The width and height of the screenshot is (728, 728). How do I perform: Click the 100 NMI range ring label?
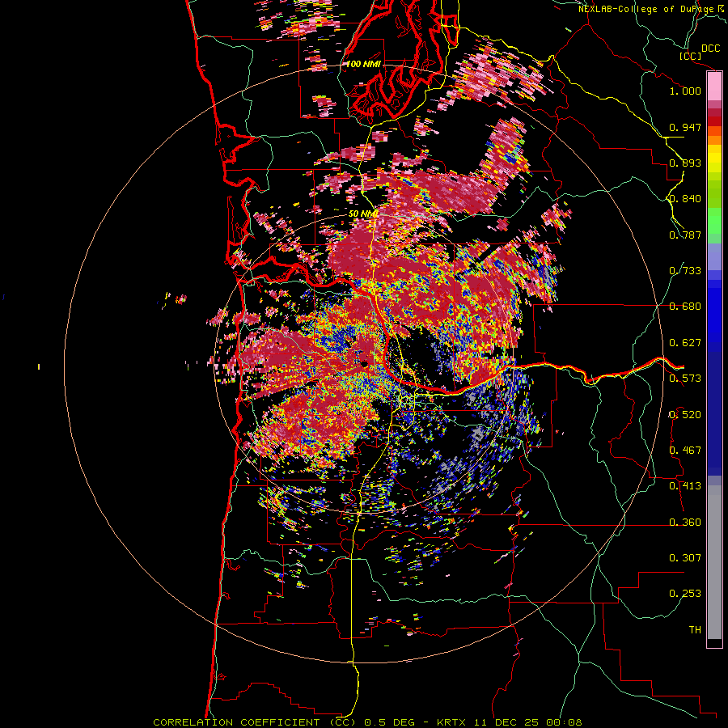point(363,64)
